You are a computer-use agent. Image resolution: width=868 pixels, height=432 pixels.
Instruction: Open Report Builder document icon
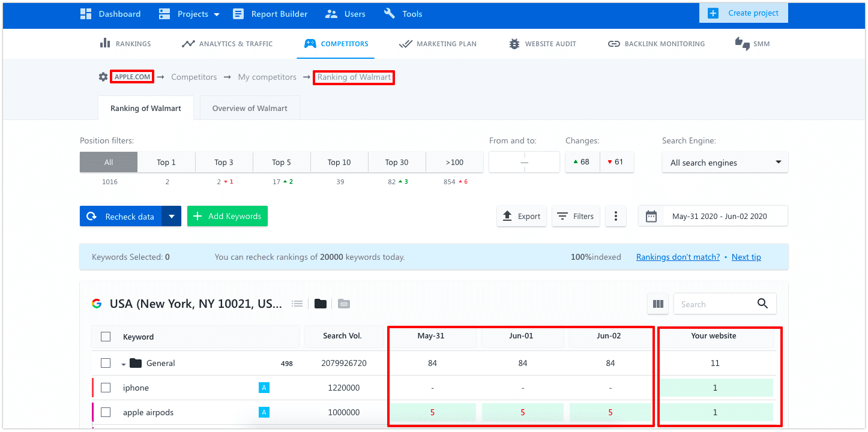click(238, 14)
